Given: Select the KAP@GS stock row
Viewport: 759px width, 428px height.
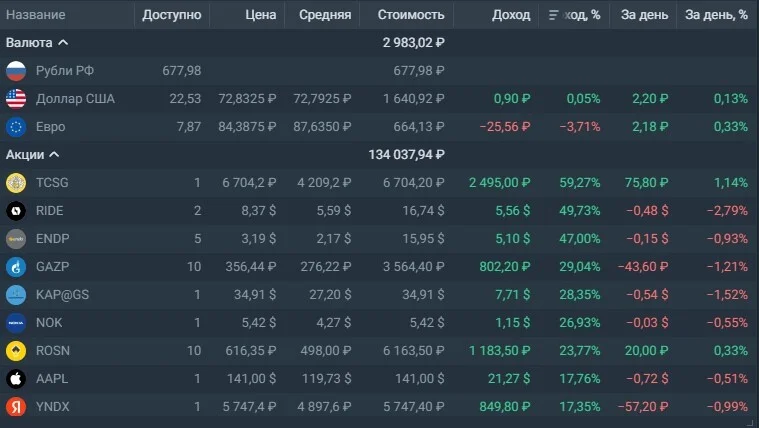Looking at the screenshot, I should coord(380,294).
